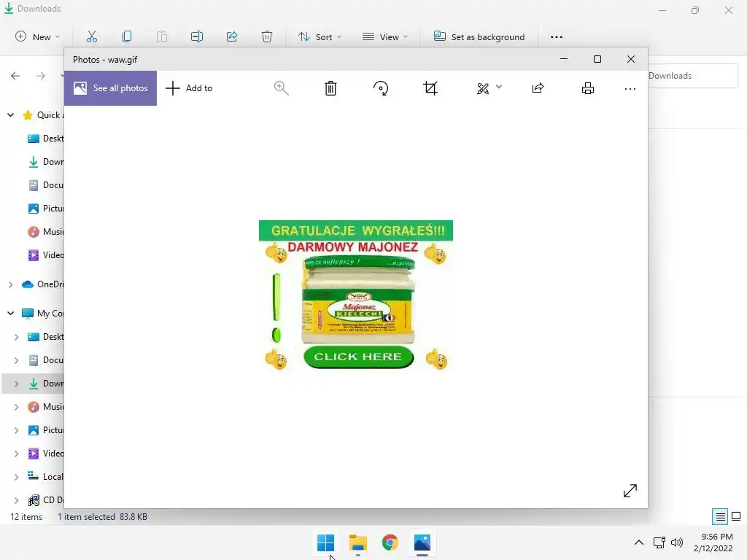Click the zoom magnifier icon in Photos
The width and height of the screenshot is (747, 560).
tap(281, 88)
